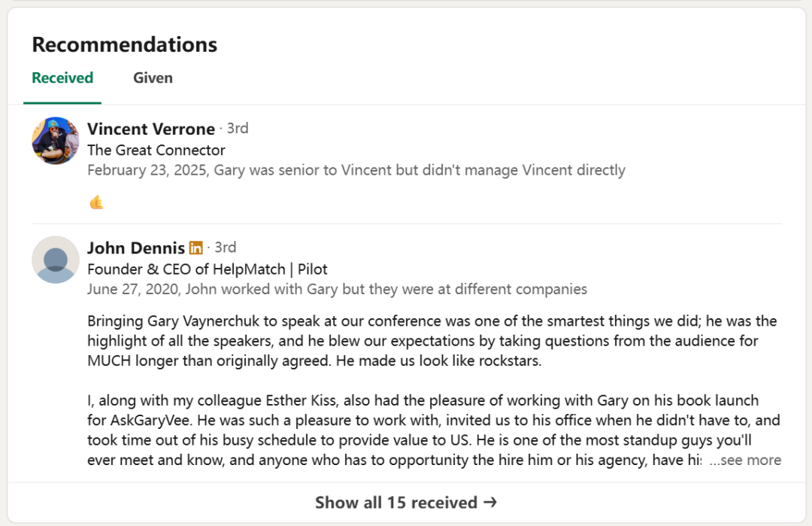
Task: Click the LinkedIn badge beside John Dennis
Action: (x=196, y=248)
